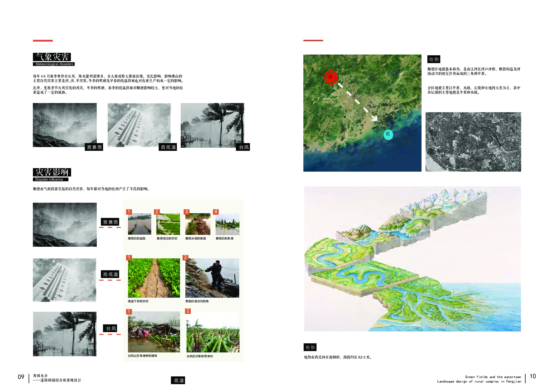The height and width of the screenshot is (392, 554).
Task: Select the 灾害影响 heading title
Action: click(x=52, y=172)
